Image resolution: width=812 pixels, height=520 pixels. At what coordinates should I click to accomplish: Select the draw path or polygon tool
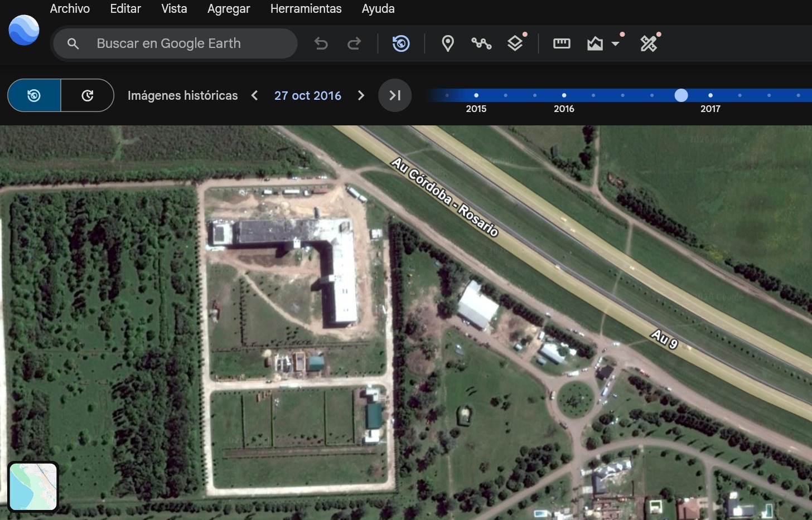[x=481, y=43]
